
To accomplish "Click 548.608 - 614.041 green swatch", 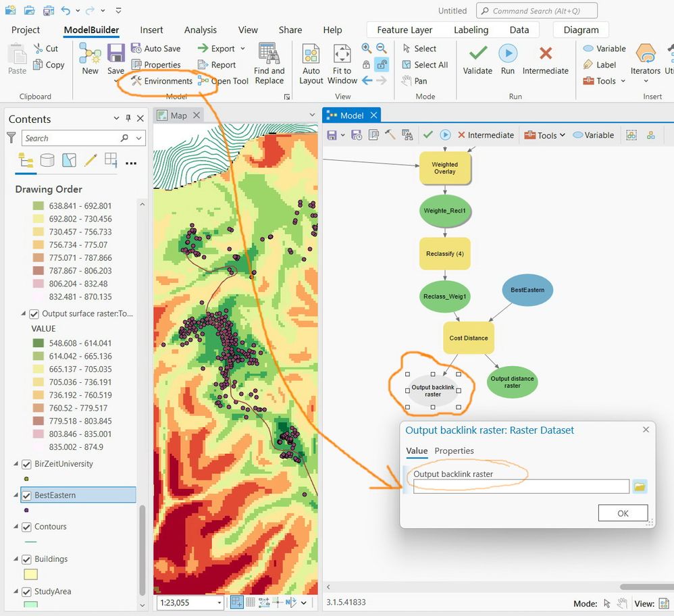I will click(x=38, y=343).
